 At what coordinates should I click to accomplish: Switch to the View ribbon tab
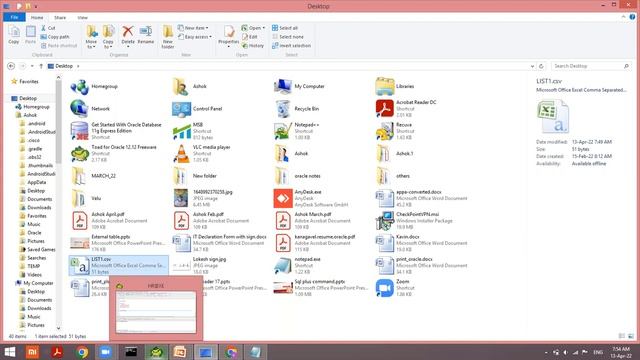tap(82, 18)
